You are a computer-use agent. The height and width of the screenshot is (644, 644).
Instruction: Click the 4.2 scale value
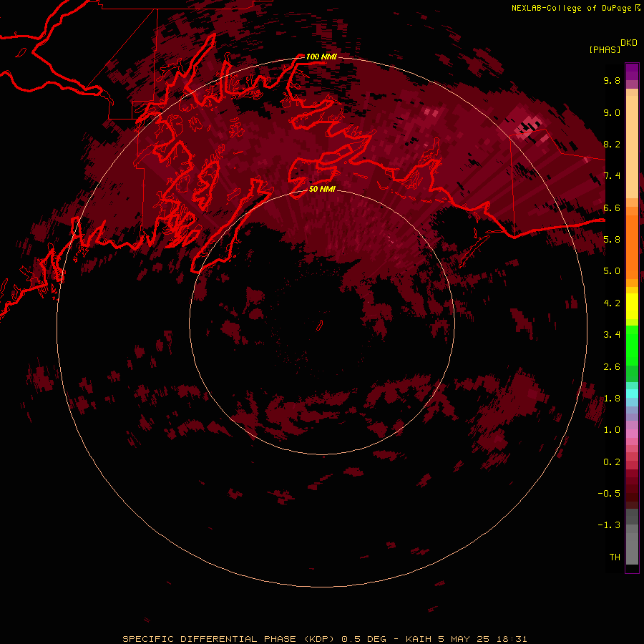(612, 303)
